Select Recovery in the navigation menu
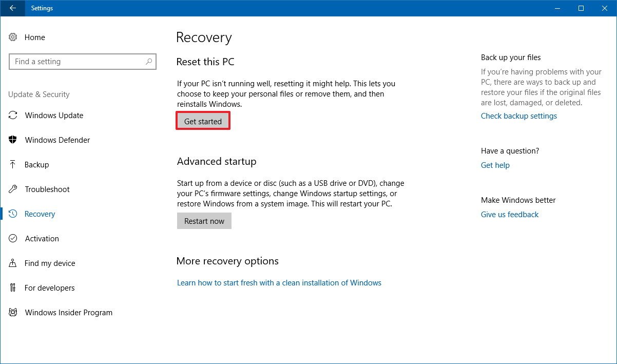Screen dimensions: 617x364 point(40,214)
